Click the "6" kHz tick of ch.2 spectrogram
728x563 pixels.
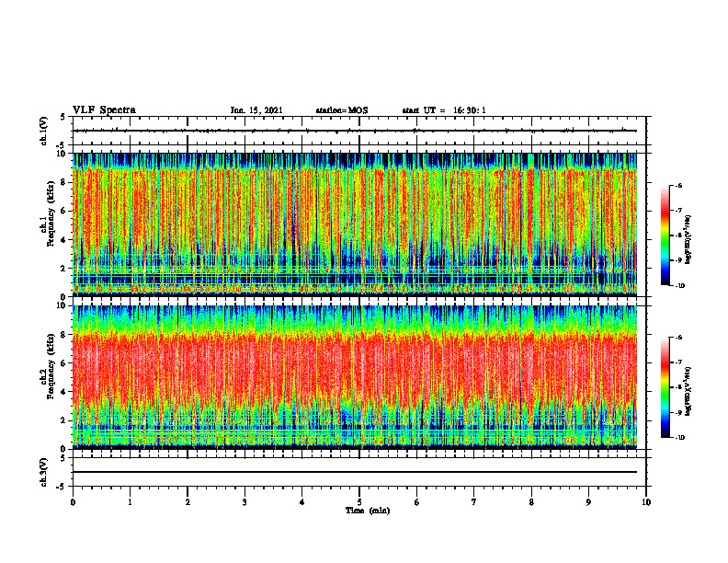[64, 363]
